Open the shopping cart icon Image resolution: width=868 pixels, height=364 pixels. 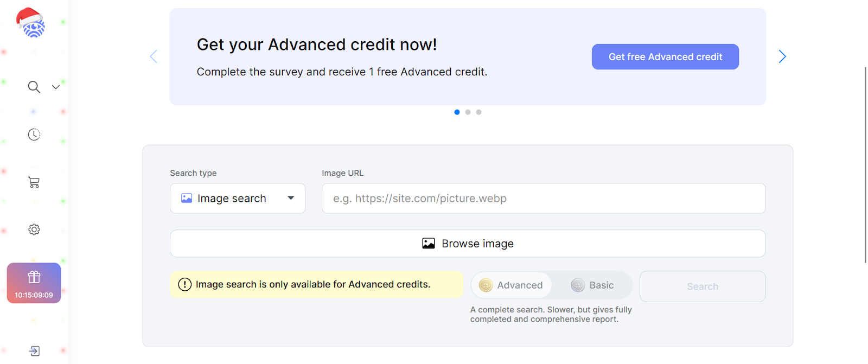click(x=34, y=182)
